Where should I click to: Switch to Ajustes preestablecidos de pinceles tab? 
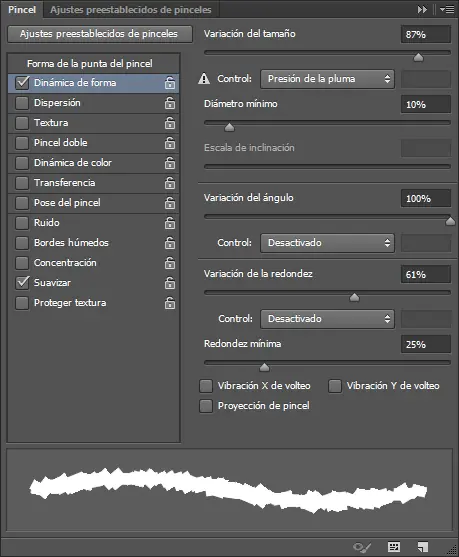tap(131, 10)
